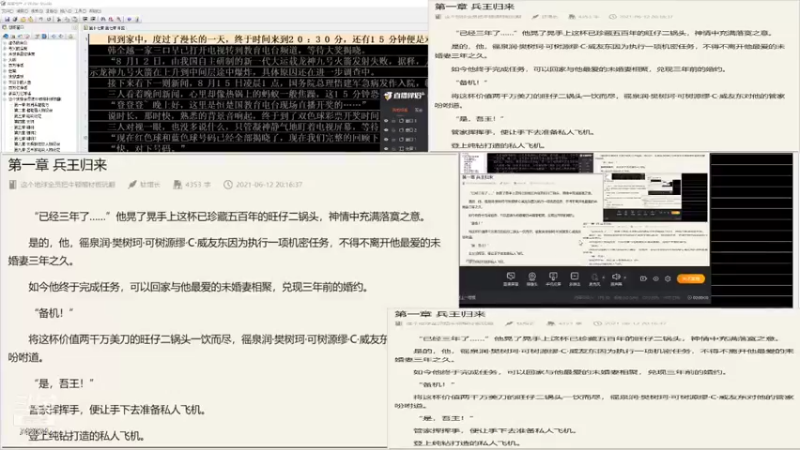Viewport: 800px width, 450px height.
Task: Open the 文件 menu in Writer Studio
Action: (8, 11)
